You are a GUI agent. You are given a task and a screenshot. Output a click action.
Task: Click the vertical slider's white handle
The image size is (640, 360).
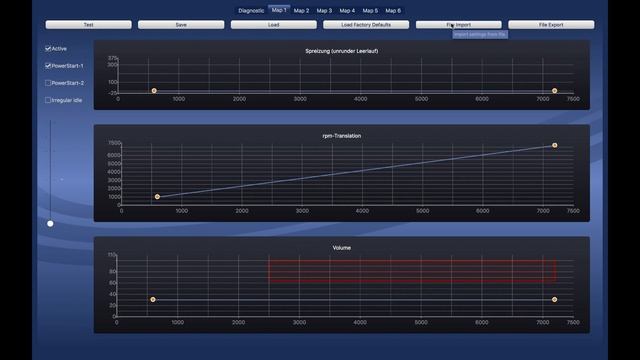[50, 224]
